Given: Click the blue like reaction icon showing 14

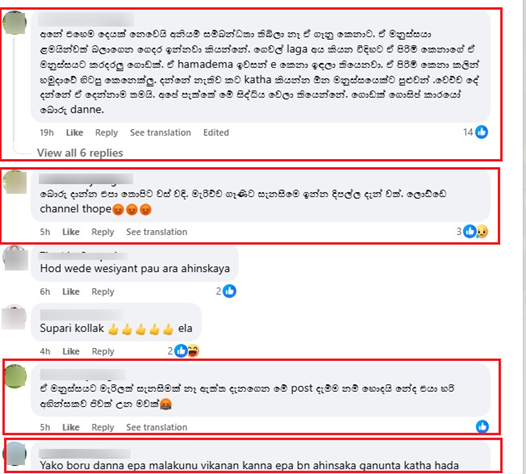Looking at the screenshot, I should 482,132.
